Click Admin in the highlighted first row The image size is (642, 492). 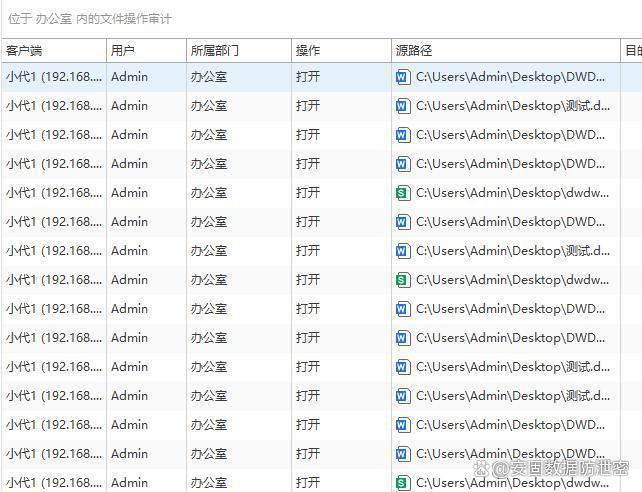(129, 77)
